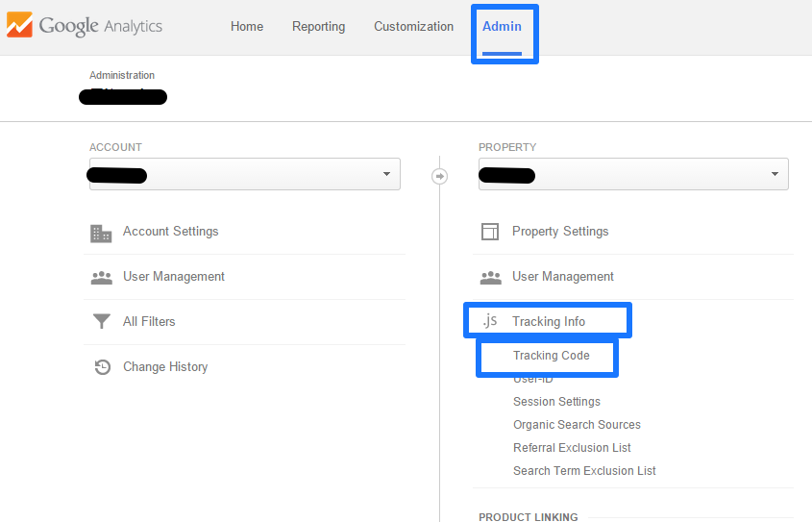Open Property Settings
This screenshot has width=812, height=522.
[x=560, y=232]
